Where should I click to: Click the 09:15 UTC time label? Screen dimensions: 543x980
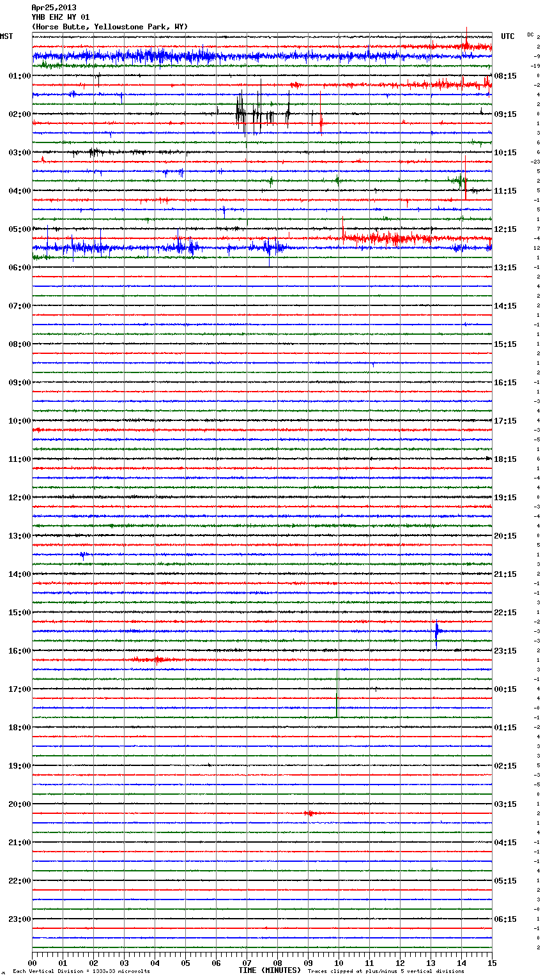(505, 114)
